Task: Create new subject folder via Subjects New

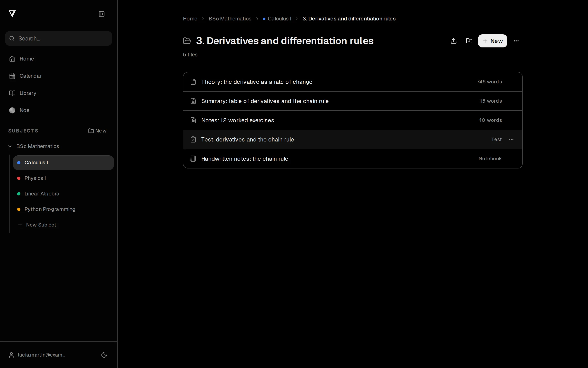Action: 97,131
